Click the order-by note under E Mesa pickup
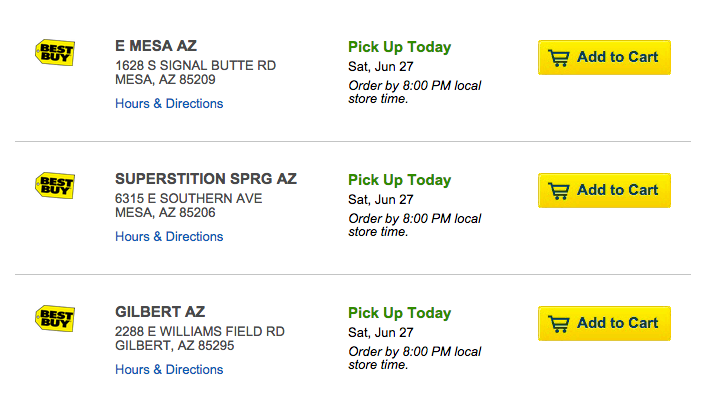710x397 pixels. (x=414, y=92)
